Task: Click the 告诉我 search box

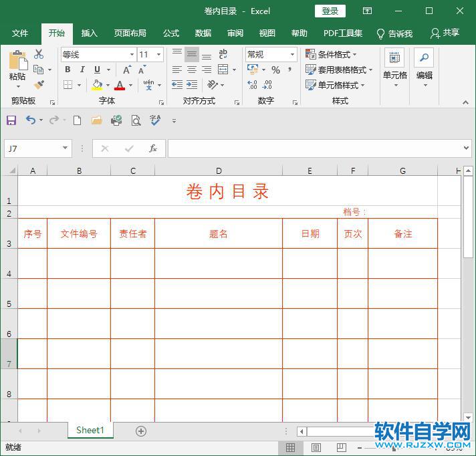Action: click(x=394, y=33)
